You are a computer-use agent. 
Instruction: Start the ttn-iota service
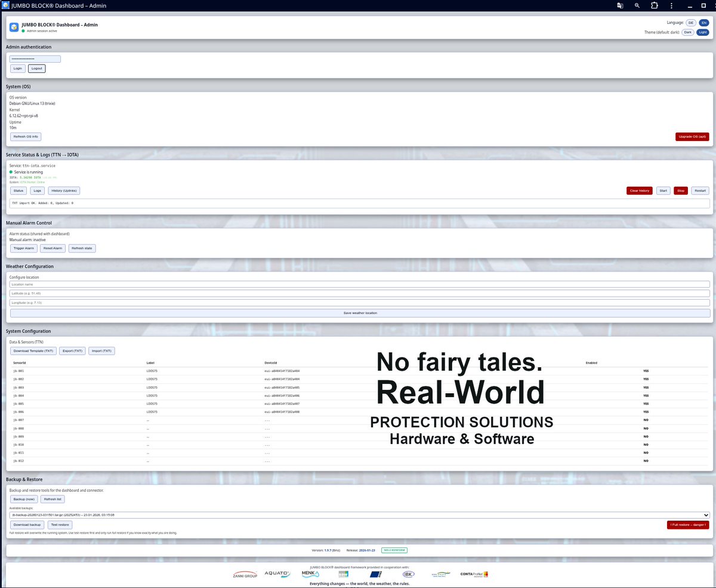tap(663, 191)
